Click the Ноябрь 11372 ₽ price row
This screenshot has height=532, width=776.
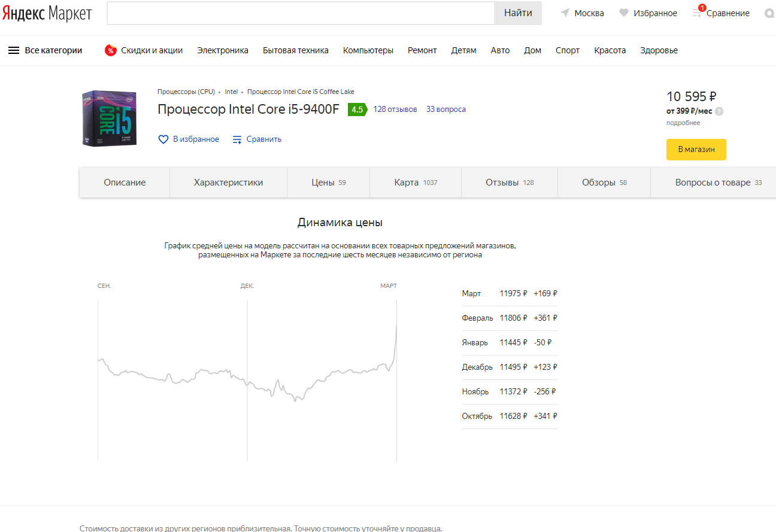[510, 392]
